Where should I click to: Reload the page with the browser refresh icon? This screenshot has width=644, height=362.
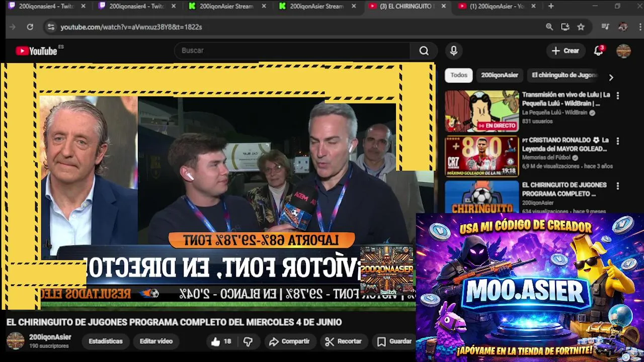point(30,27)
